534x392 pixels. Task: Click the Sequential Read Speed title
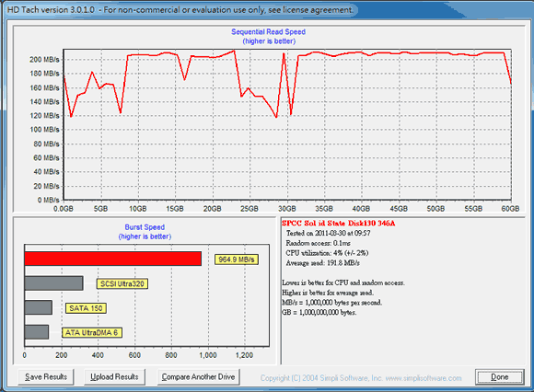click(x=268, y=31)
